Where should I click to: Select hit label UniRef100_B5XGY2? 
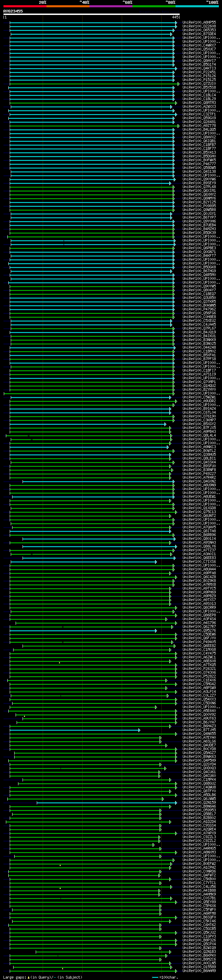pos(199,424)
